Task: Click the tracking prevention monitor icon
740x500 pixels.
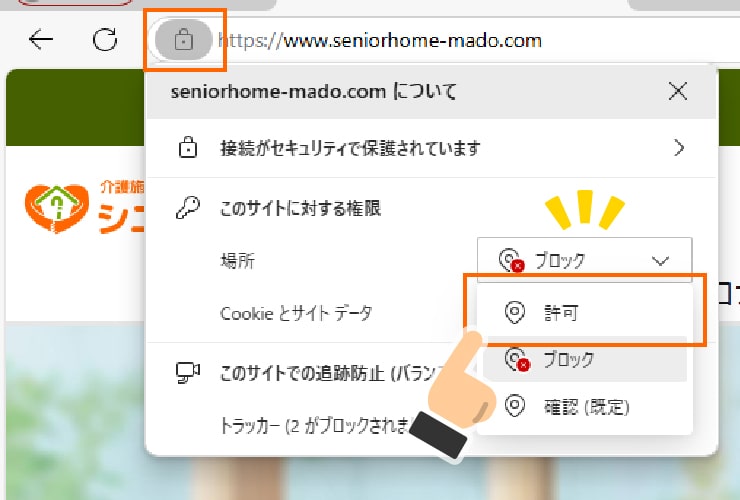Action: pyautogui.click(x=187, y=373)
